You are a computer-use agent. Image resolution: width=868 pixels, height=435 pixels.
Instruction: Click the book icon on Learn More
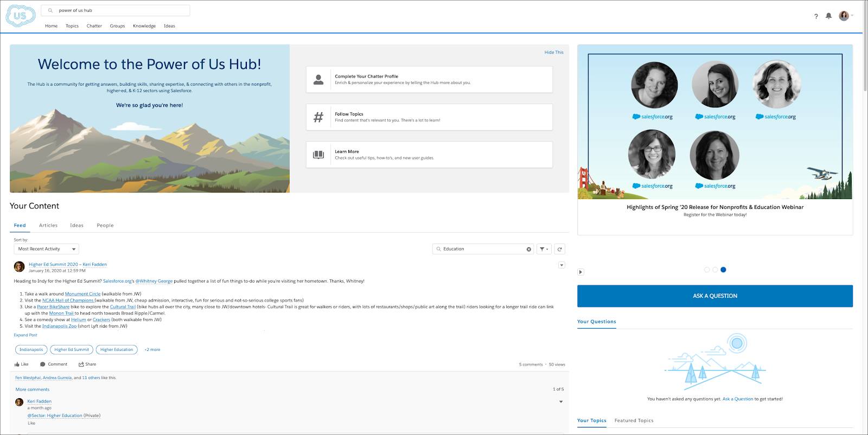click(318, 155)
